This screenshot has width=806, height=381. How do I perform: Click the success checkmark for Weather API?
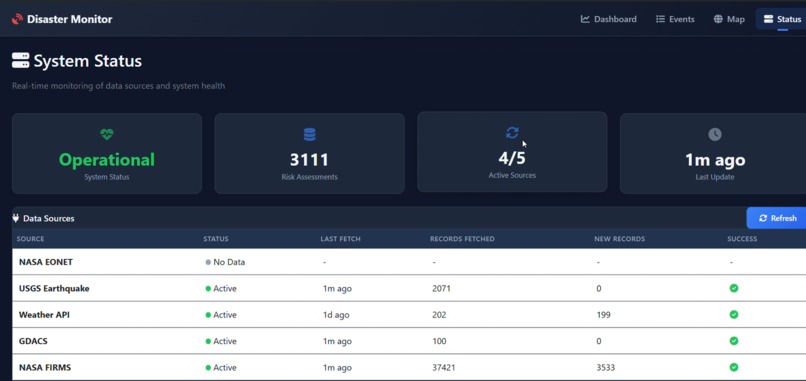734,314
